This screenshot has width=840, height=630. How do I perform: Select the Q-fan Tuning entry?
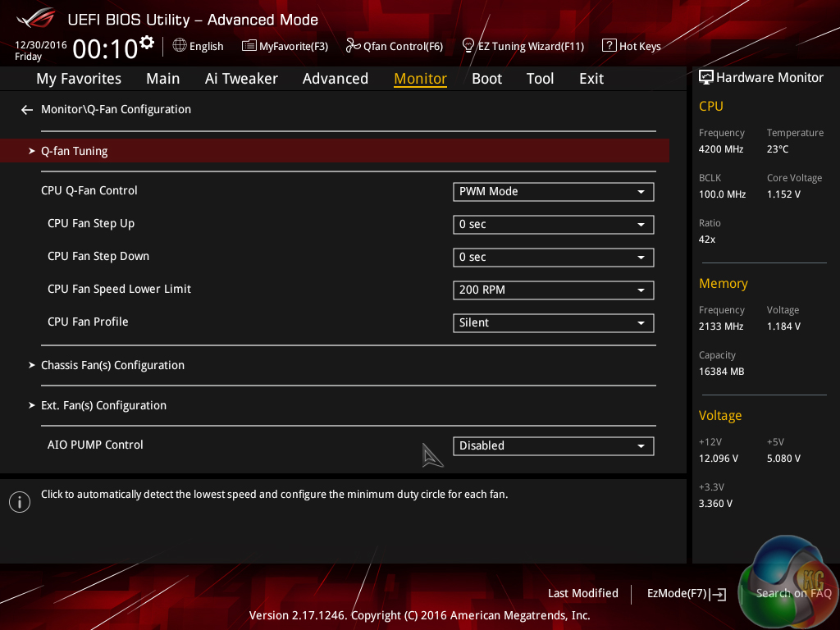click(75, 151)
